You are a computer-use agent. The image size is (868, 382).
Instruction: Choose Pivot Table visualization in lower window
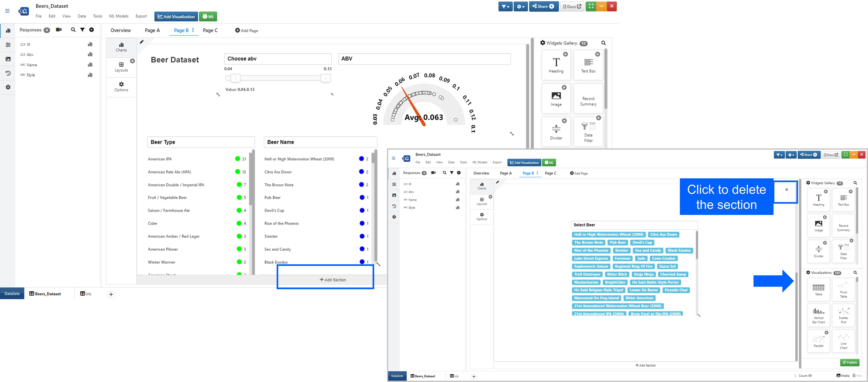pos(843,290)
